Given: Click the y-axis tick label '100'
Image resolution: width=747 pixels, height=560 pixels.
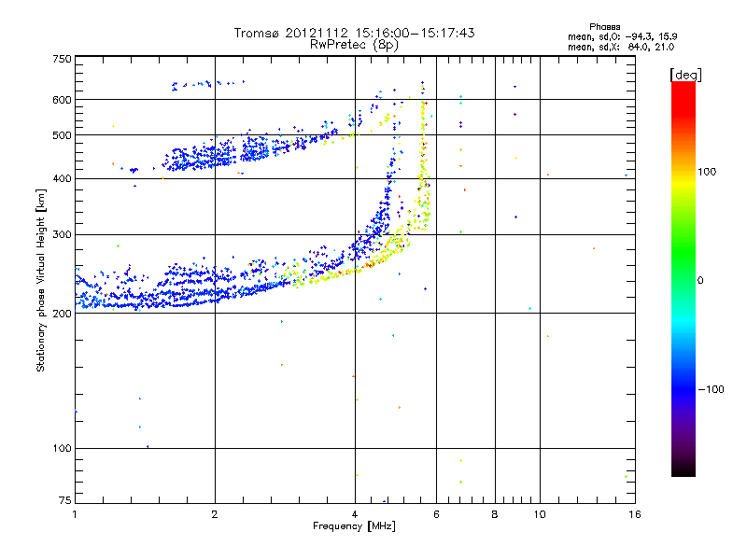Looking at the screenshot, I should (x=62, y=449).
